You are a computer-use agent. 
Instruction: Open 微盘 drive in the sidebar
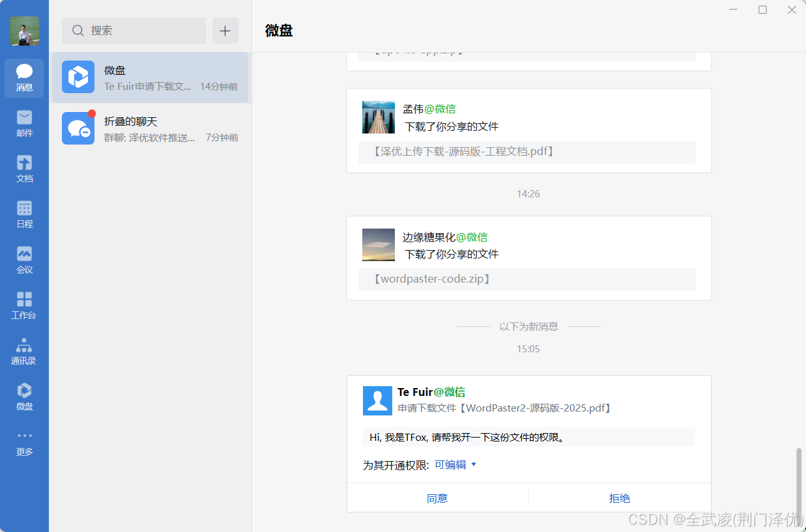pos(24,397)
